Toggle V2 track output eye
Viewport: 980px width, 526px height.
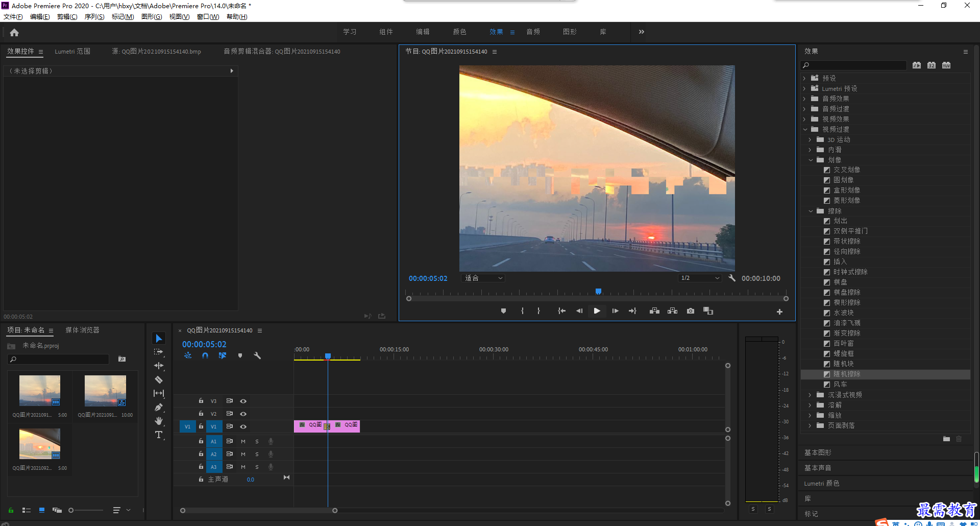click(243, 414)
